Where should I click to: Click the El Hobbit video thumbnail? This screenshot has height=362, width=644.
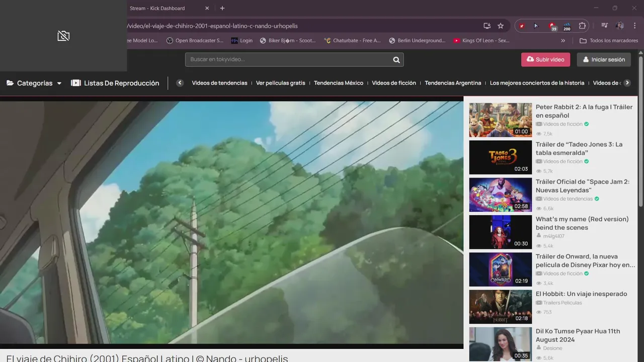click(x=500, y=307)
